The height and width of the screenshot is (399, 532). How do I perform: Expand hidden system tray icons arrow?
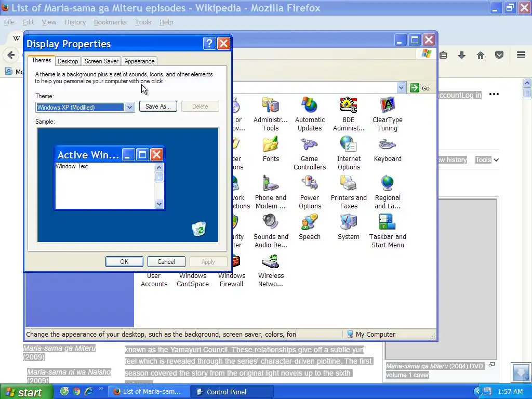point(477,392)
